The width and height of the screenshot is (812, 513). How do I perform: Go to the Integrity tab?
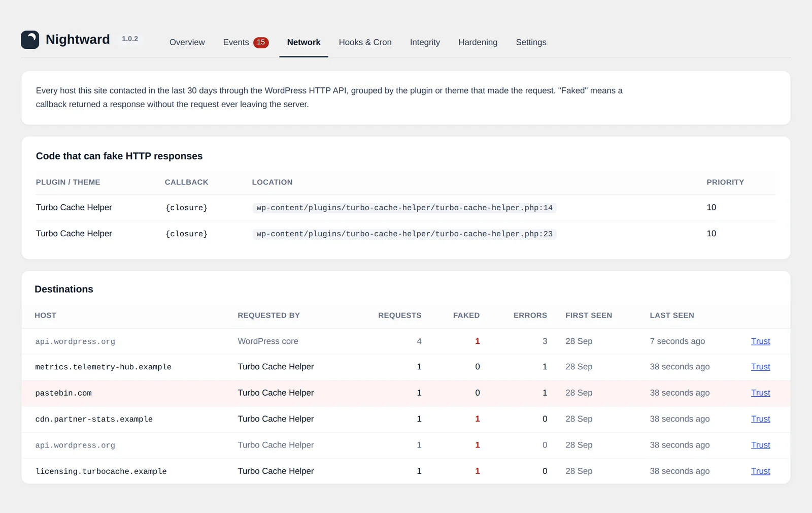425,42
